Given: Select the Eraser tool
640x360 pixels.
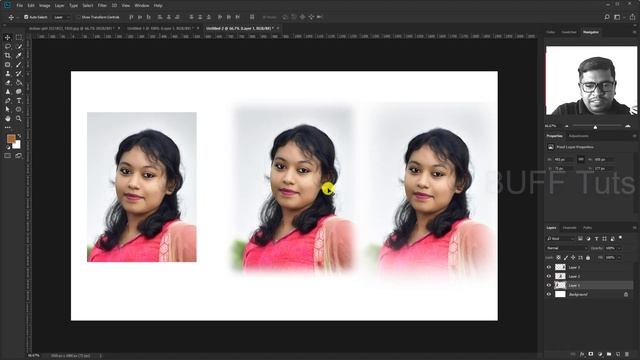Looking at the screenshot, I should pyautogui.click(x=8, y=82).
